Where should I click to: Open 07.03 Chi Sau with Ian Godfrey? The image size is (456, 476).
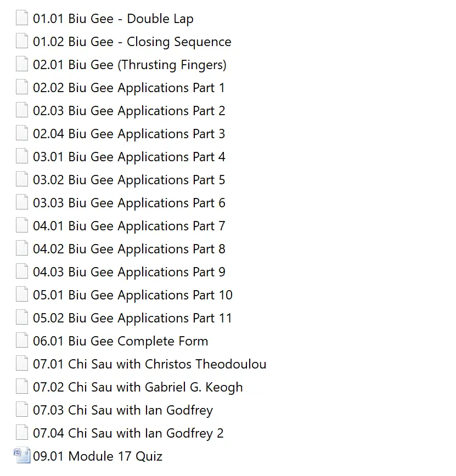(122, 410)
